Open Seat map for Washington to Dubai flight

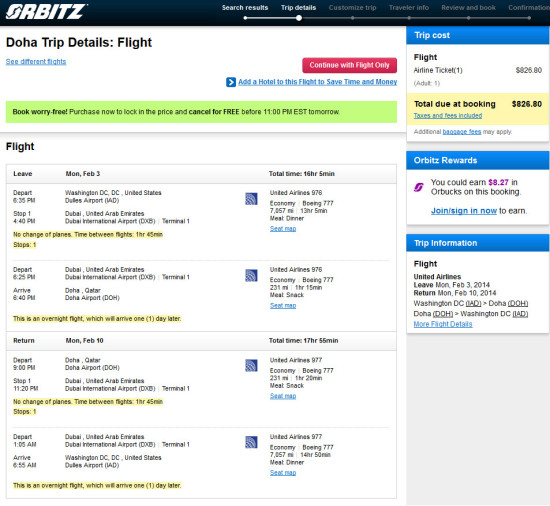pos(283,229)
